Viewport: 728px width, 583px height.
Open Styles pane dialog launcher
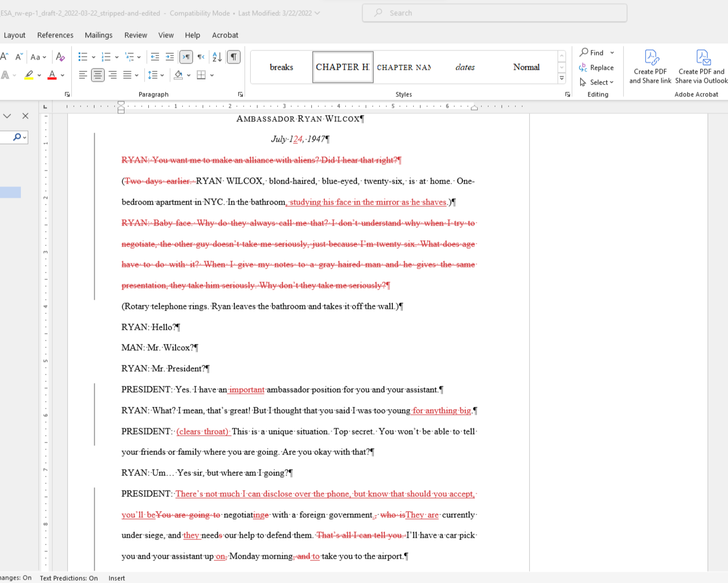568,95
